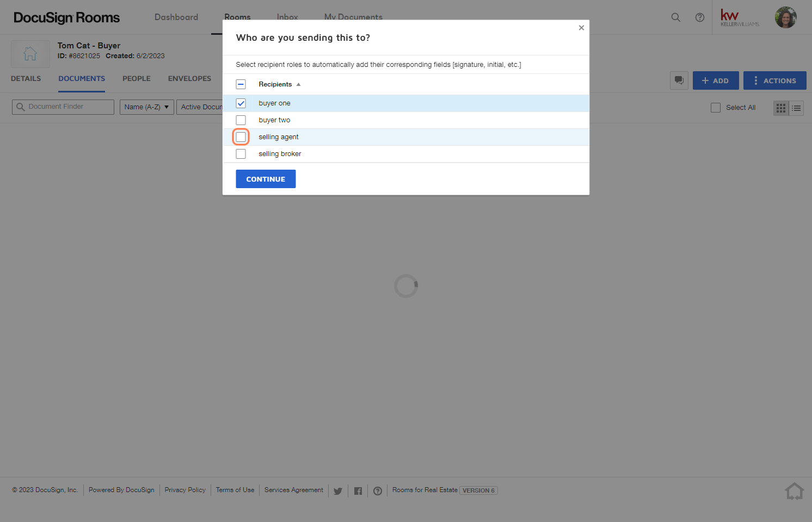Go to the Dashboard tab

[176, 17]
